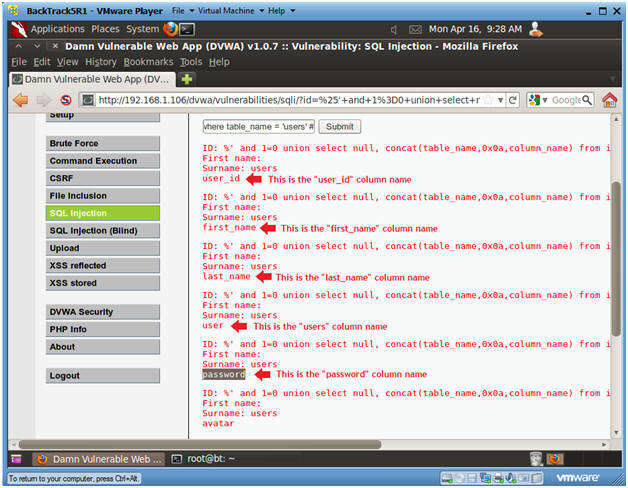Open the mail envelope icon in top panel
Viewport: 628px width, 488px height.
pos(415,30)
